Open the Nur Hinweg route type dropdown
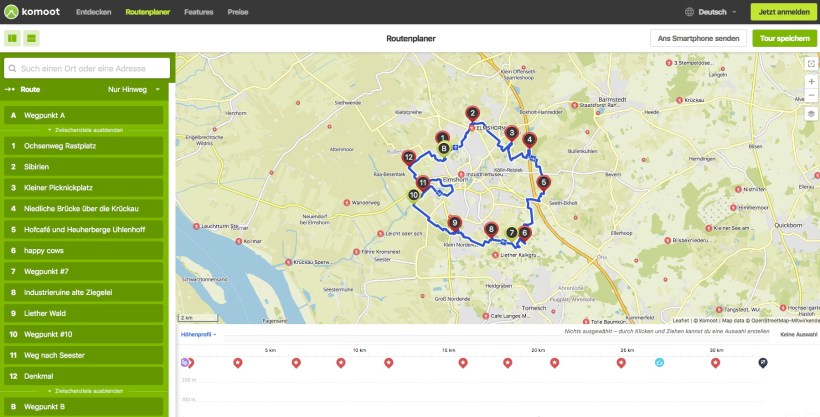This screenshot has width=820, height=417. coord(134,89)
